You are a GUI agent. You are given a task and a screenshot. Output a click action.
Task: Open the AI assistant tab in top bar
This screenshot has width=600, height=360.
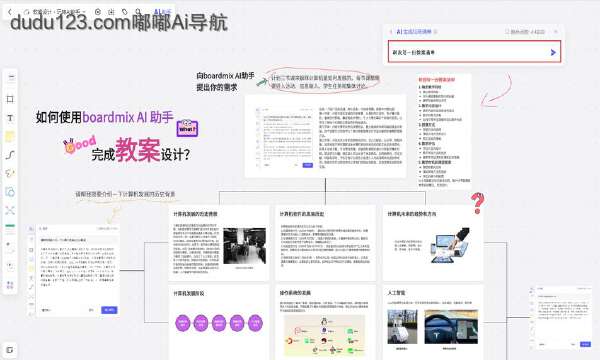pos(162,12)
